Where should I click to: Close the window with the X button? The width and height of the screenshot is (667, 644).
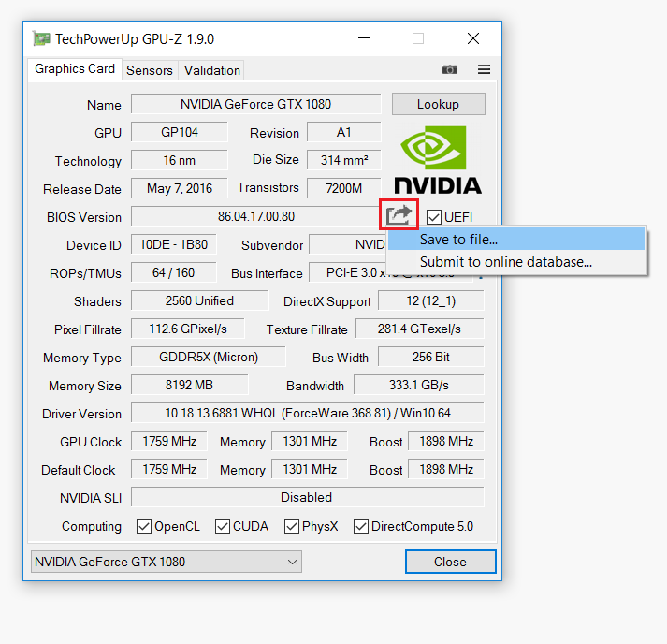pyautogui.click(x=473, y=38)
